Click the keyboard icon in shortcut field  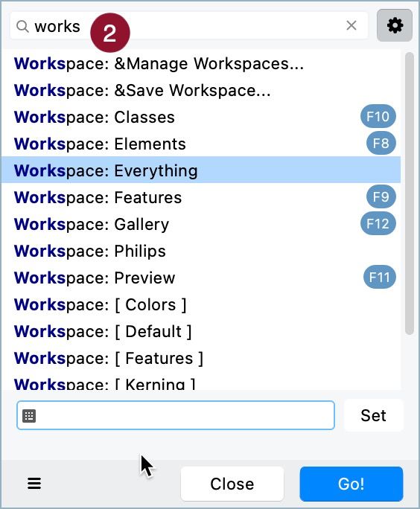pos(29,415)
